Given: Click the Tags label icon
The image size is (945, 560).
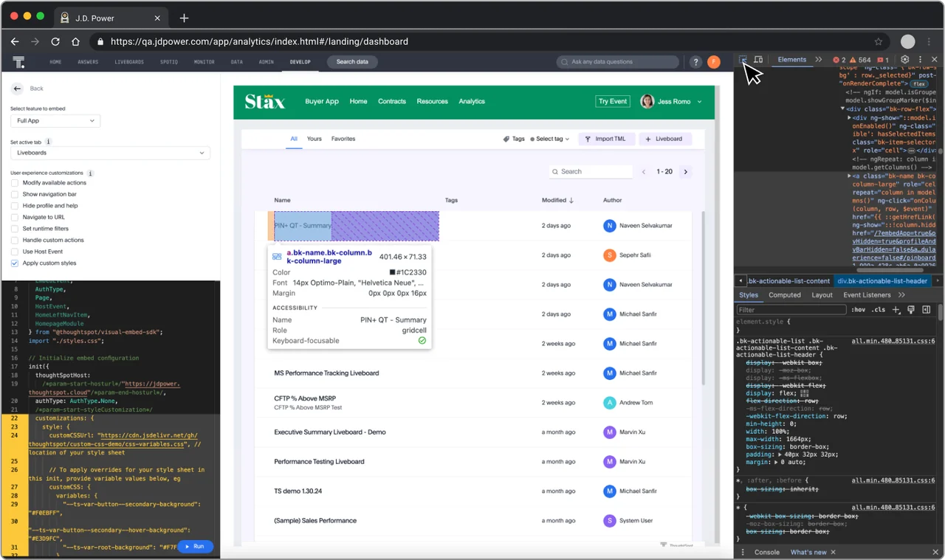Looking at the screenshot, I should (x=506, y=139).
